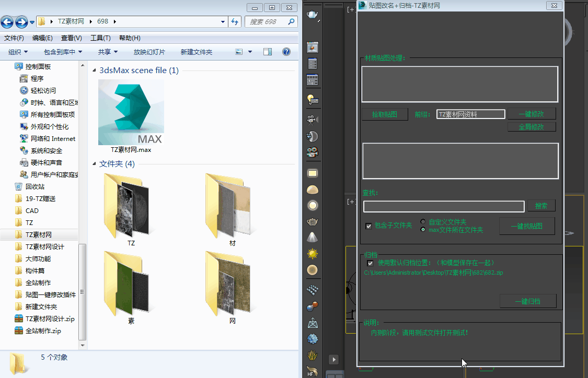Open the 共享 dropdown

(108, 52)
